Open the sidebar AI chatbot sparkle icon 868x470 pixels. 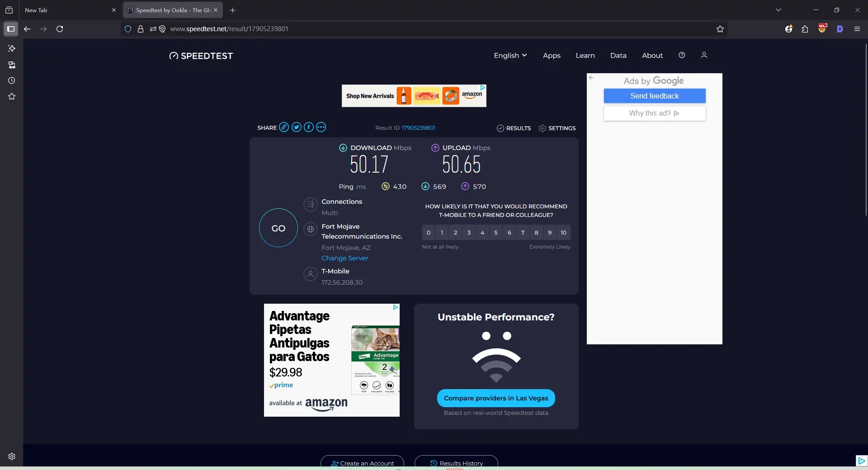point(12,48)
